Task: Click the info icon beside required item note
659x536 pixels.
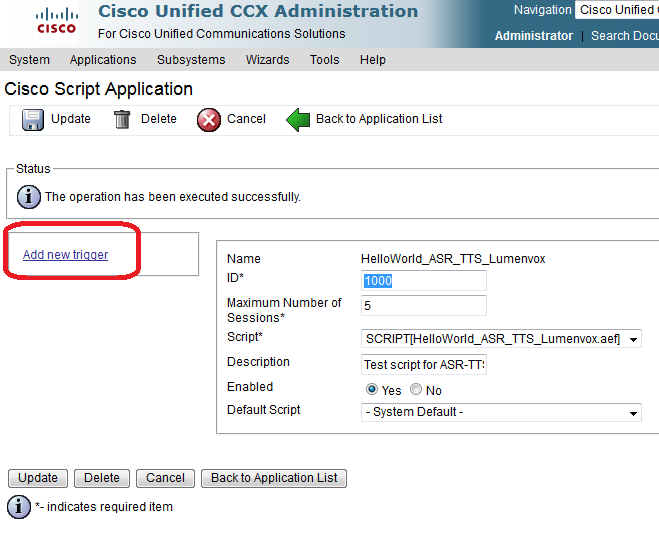Action: 19,507
